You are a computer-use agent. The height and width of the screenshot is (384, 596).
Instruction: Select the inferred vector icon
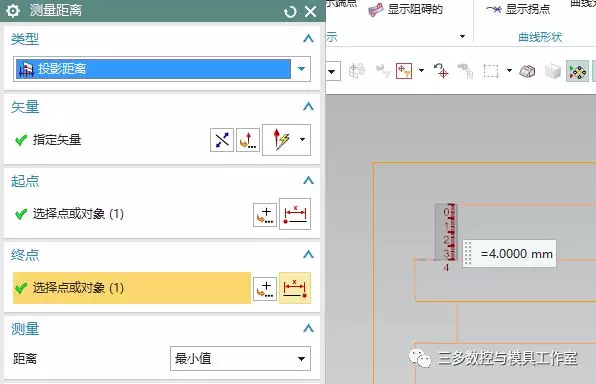pos(281,140)
